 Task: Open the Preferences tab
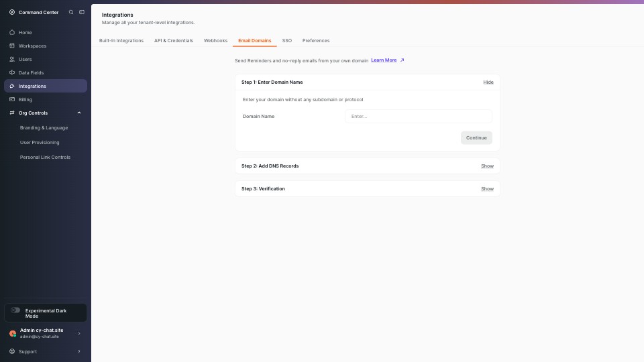click(x=316, y=41)
